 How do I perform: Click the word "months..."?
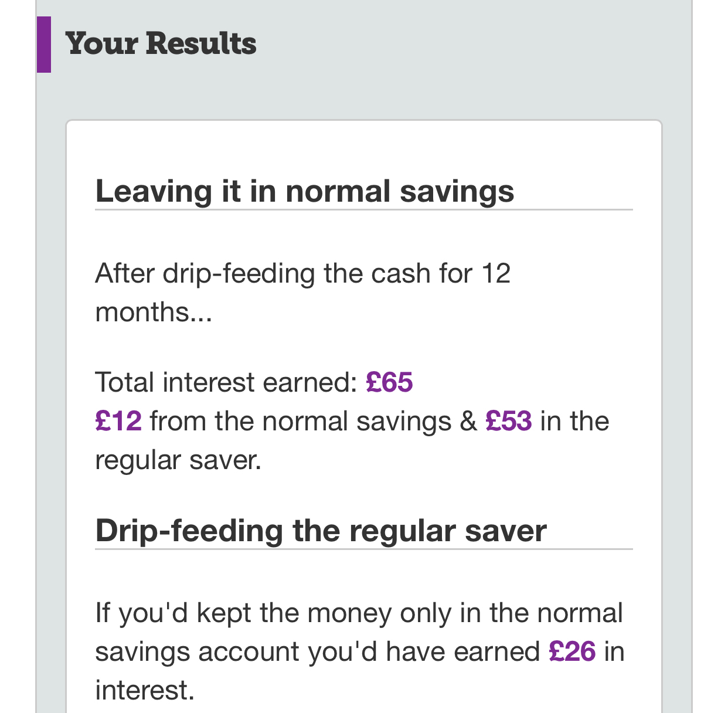(x=154, y=312)
